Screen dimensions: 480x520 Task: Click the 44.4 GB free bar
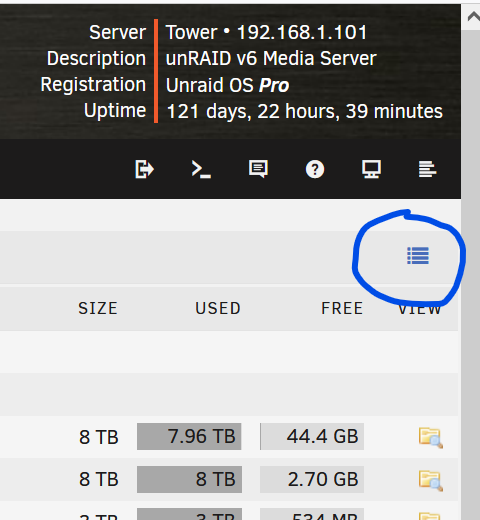pos(312,436)
